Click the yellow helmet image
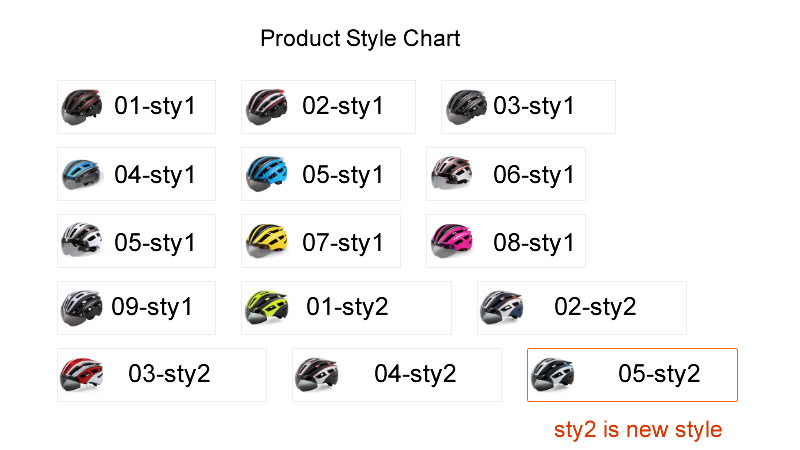Viewport: 800px width, 450px height. 267,241
